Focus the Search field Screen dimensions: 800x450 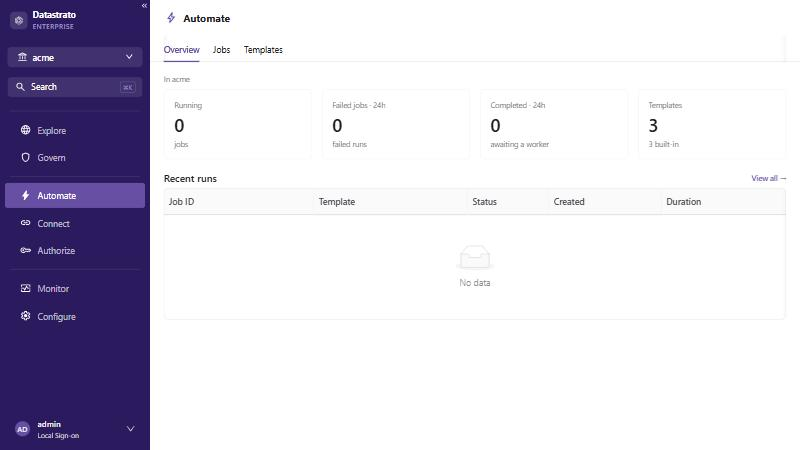click(75, 87)
